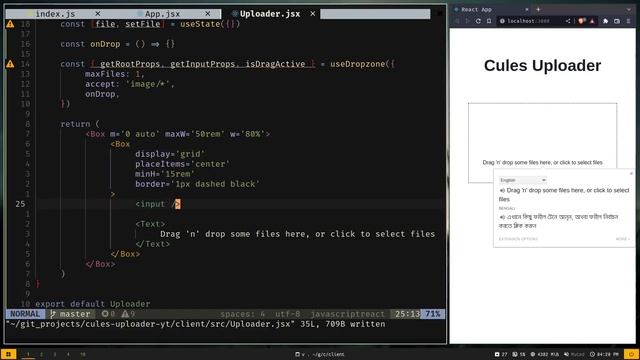Switch to workspace 10
This screenshot has width=640, height=360.
pyautogui.click(x=83, y=354)
